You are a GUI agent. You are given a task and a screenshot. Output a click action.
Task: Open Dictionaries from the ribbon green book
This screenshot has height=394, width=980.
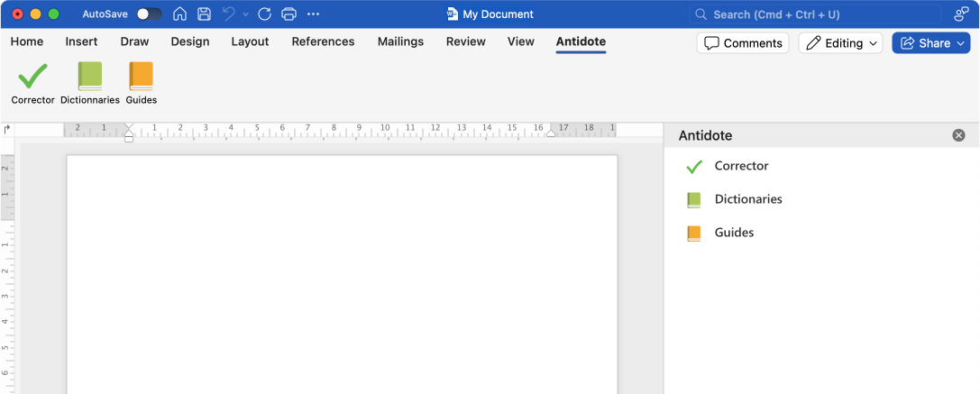(90, 77)
